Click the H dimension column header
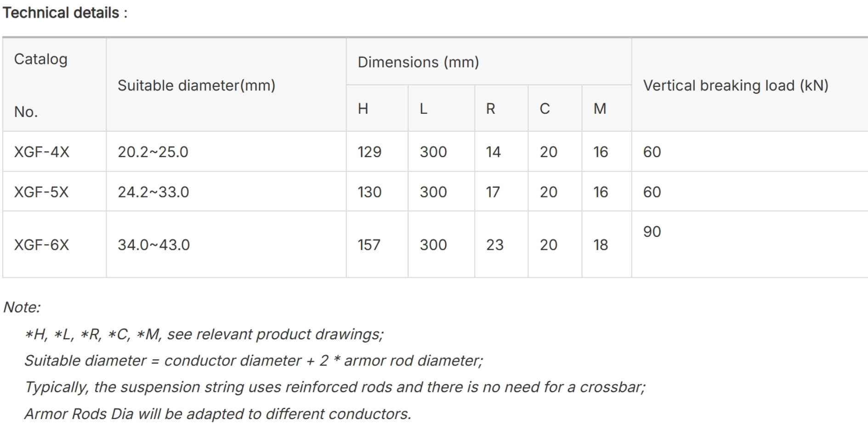 coord(377,109)
